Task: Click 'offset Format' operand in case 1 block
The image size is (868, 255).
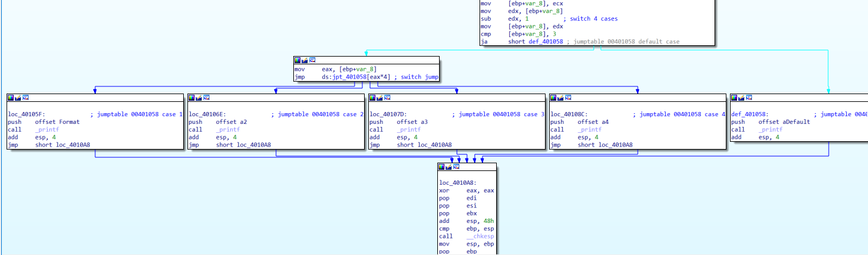Action: click(58, 122)
